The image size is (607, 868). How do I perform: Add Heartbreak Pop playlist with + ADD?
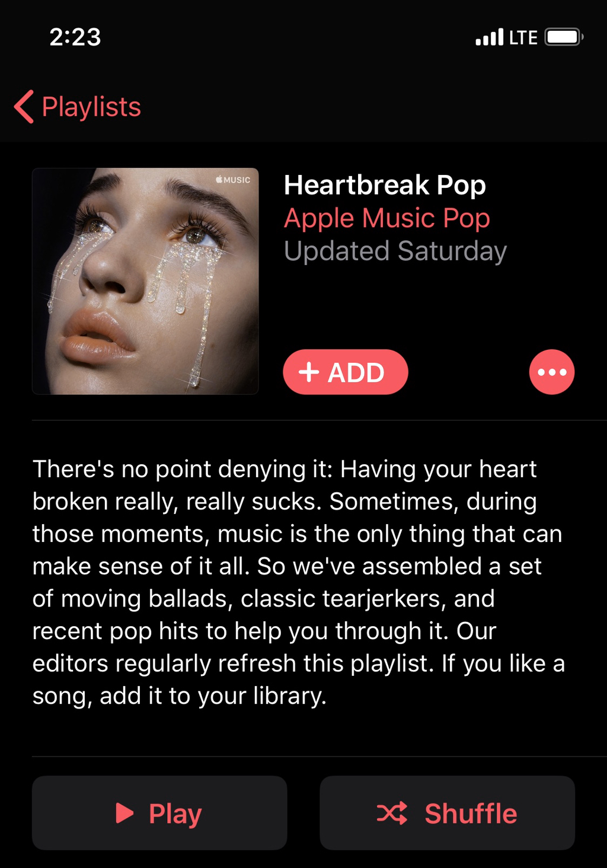coord(346,372)
